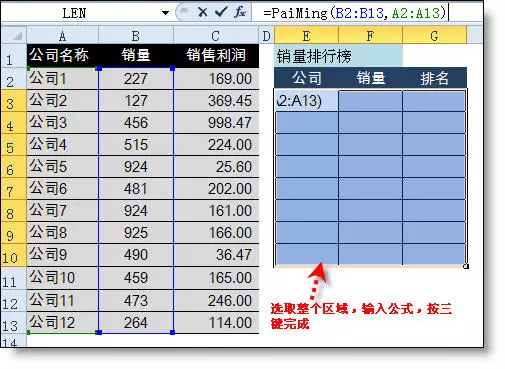Click editing cell showing 2:A13)
This screenshot has height=369, width=505.
tap(306, 100)
